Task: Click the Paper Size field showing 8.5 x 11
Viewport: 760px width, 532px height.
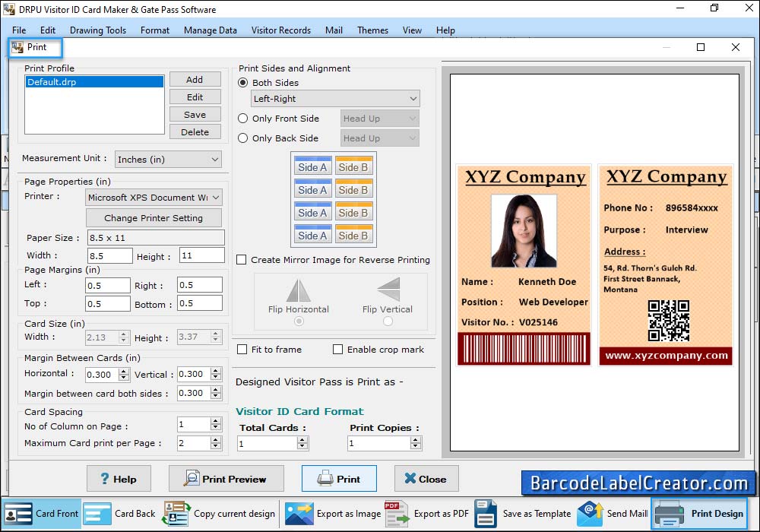Action: tap(156, 238)
